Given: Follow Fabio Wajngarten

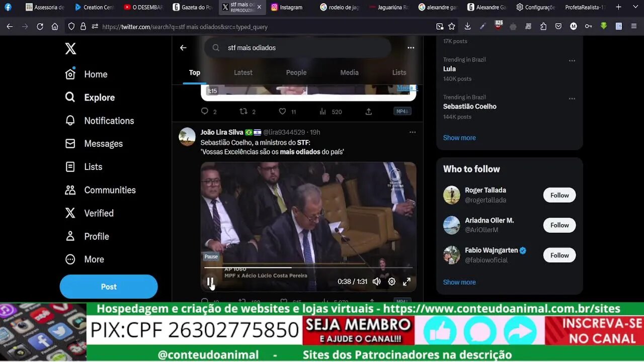Looking at the screenshot, I should pyautogui.click(x=559, y=255).
